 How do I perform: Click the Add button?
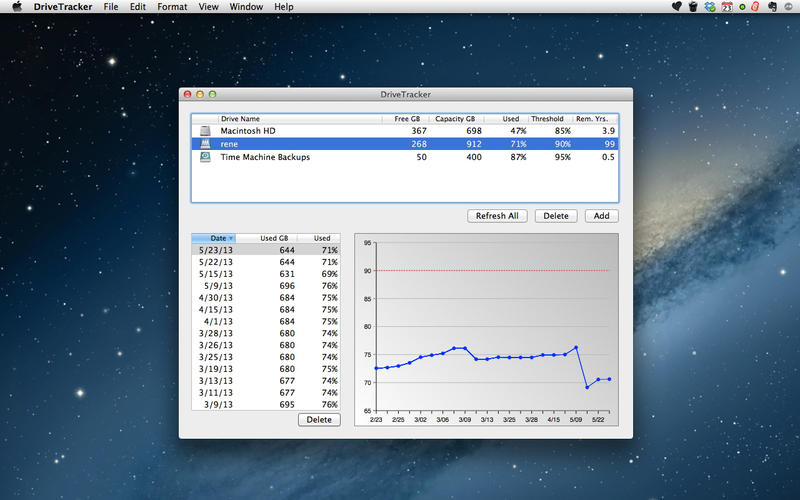[602, 216]
